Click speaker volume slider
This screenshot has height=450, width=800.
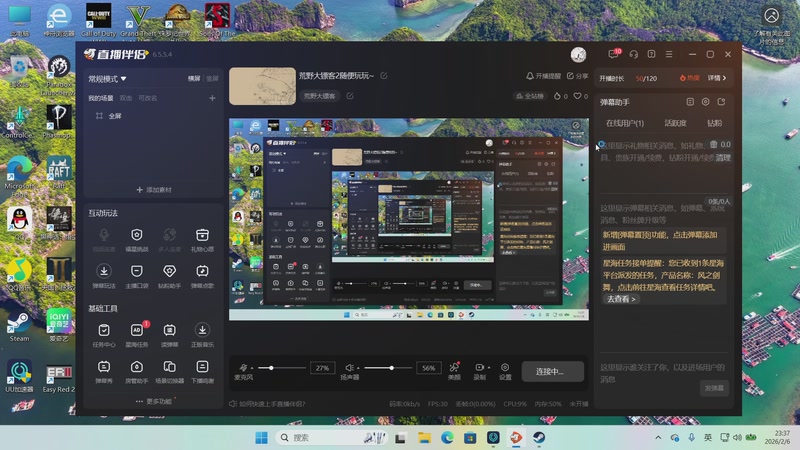388,368
